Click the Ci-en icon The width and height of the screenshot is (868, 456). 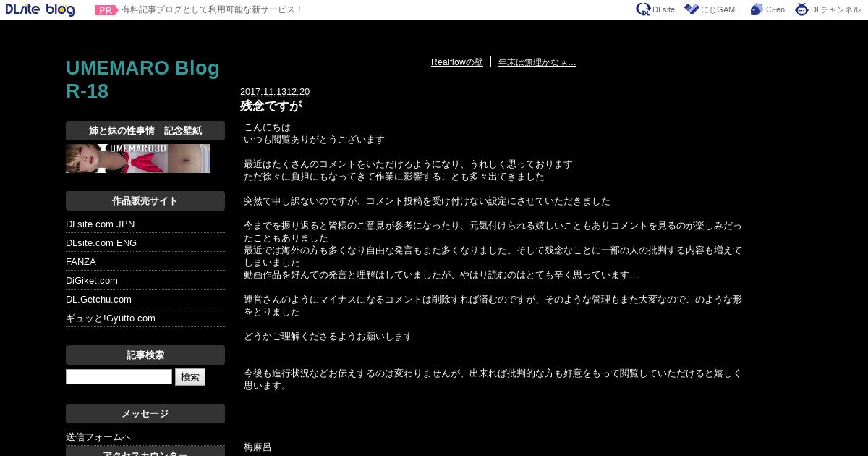tap(757, 9)
